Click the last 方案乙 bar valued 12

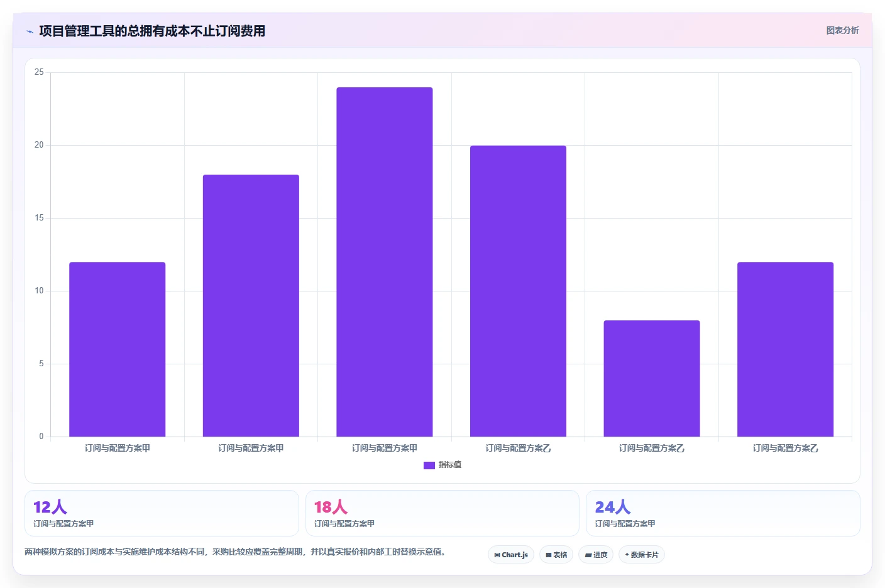(x=786, y=349)
